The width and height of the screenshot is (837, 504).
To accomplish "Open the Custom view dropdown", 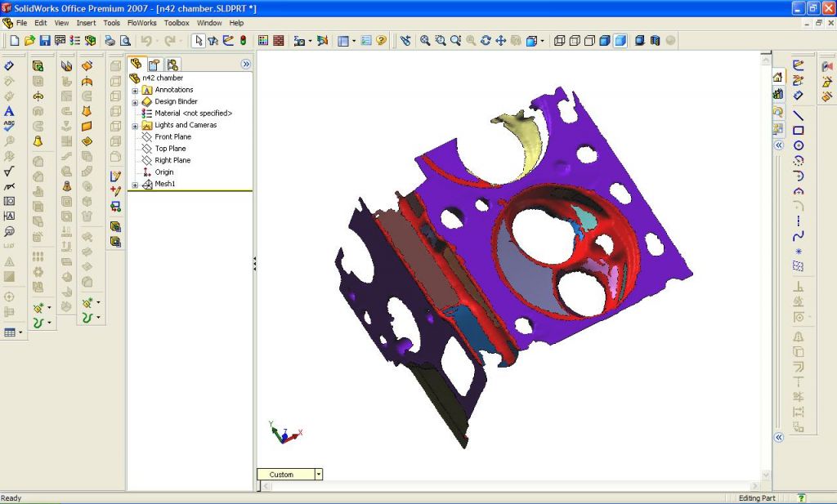I will (x=319, y=475).
